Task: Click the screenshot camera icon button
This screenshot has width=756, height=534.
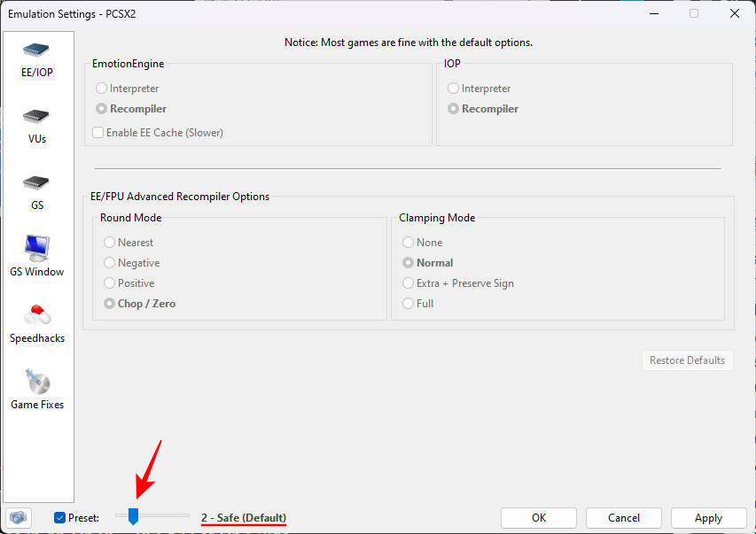Action: 19,518
